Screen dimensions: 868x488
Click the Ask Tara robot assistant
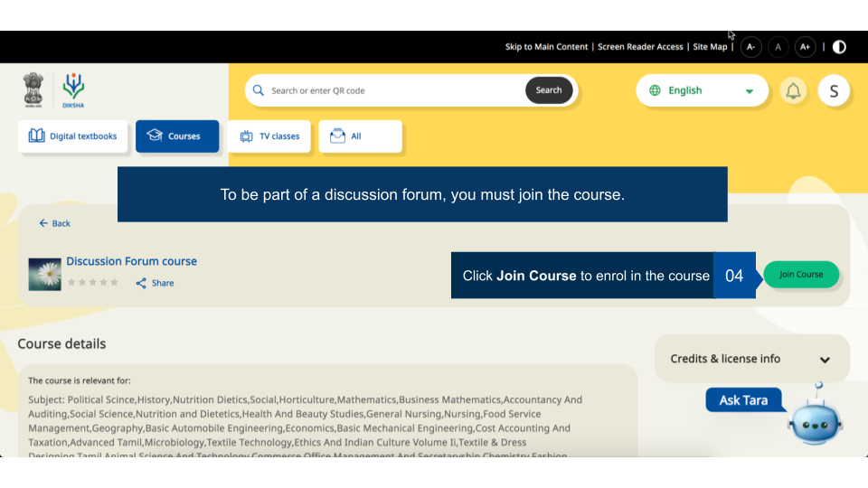[x=814, y=418]
